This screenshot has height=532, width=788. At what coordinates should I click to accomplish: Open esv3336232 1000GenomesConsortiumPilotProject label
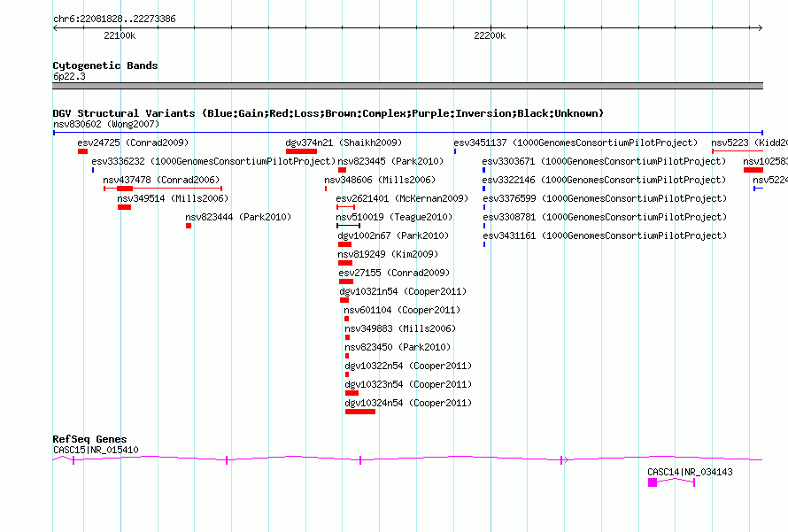coord(213,161)
